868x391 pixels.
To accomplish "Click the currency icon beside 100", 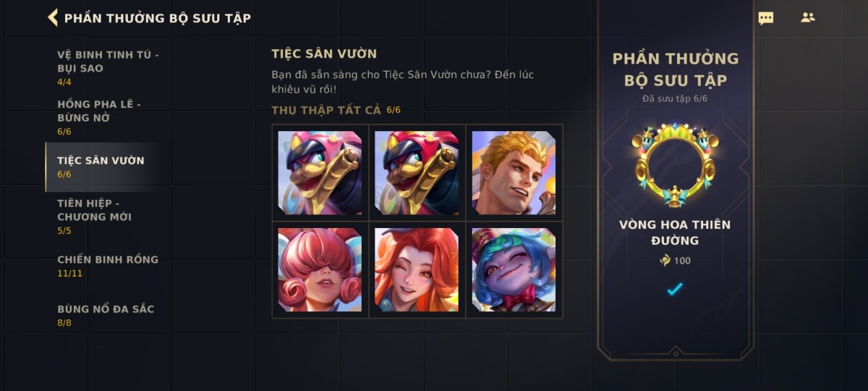I will (665, 261).
